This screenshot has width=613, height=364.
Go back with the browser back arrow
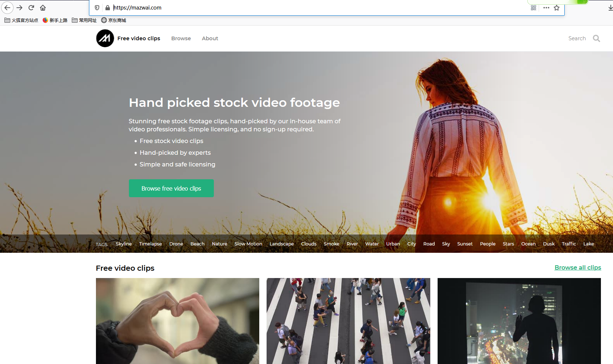[7, 7]
